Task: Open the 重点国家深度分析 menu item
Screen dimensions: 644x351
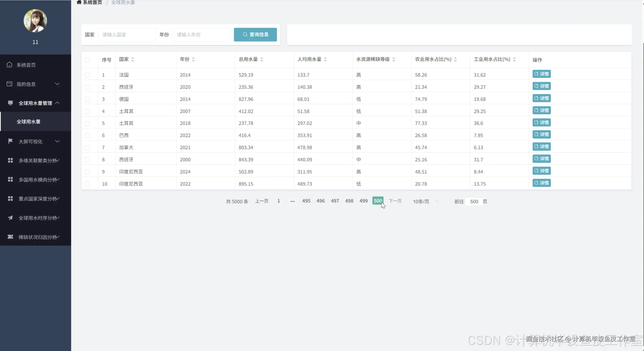Action: coord(38,199)
